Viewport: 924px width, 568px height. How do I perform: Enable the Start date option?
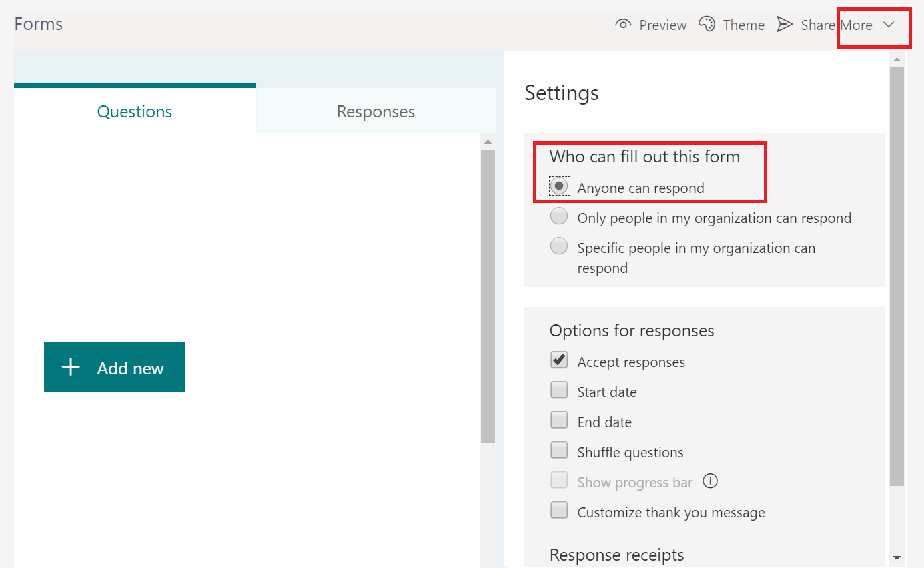coord(559,390)
